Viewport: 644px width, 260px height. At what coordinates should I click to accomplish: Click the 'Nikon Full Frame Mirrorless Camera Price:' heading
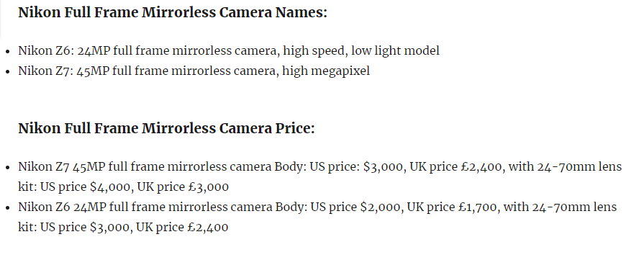166,129
